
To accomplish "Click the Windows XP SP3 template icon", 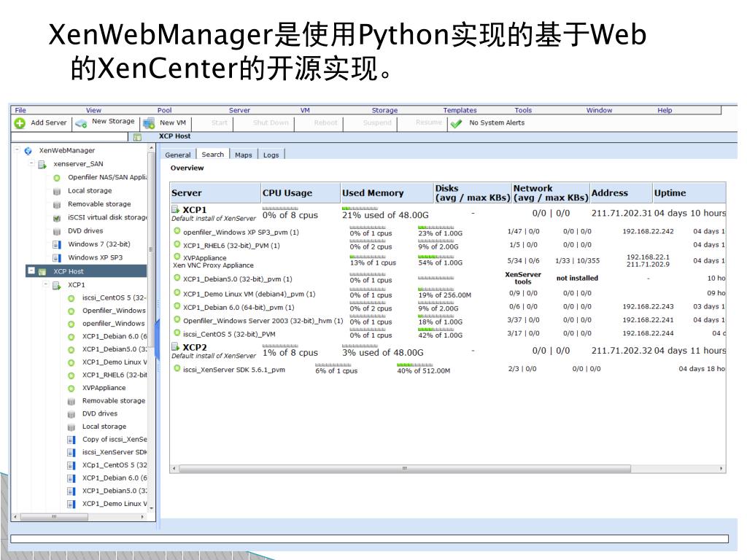I will point(57,257).
